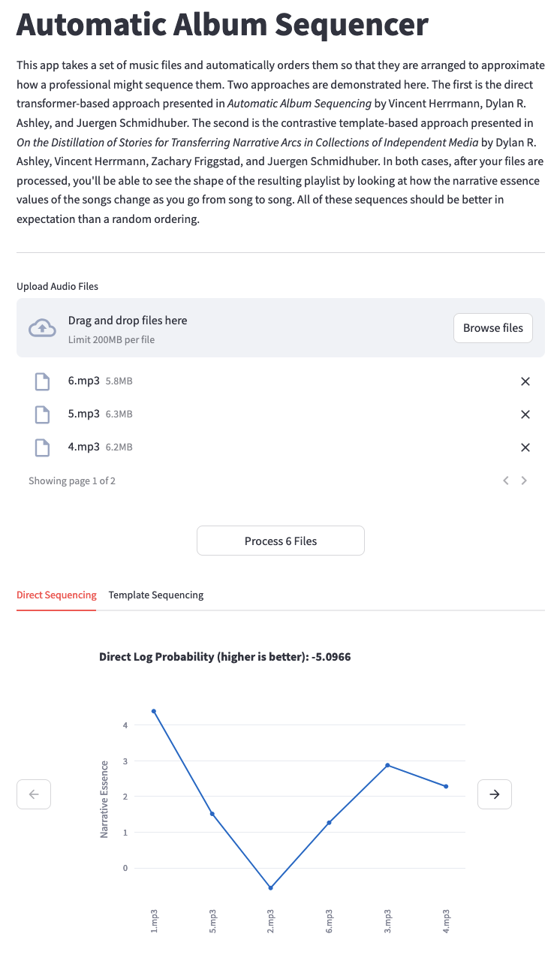Switch to Template Sequencing tab
560x970 pixels.
point(156,595)
